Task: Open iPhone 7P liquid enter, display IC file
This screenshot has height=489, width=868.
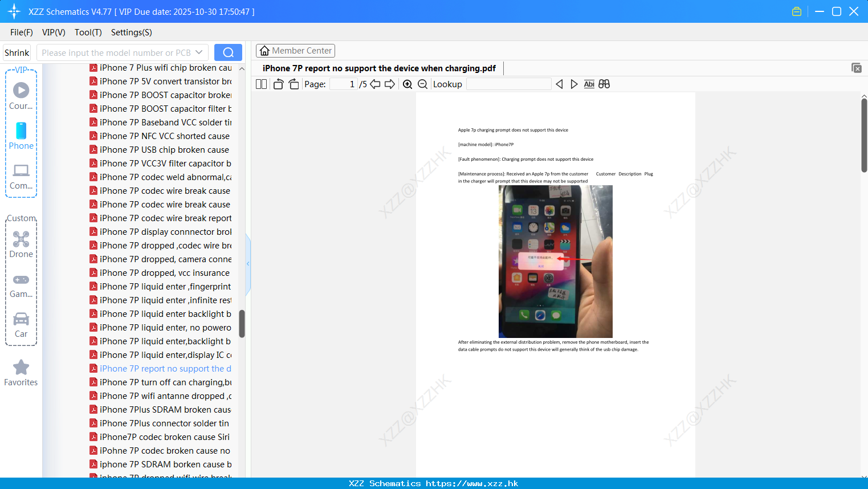Action: tap(161, 355)
